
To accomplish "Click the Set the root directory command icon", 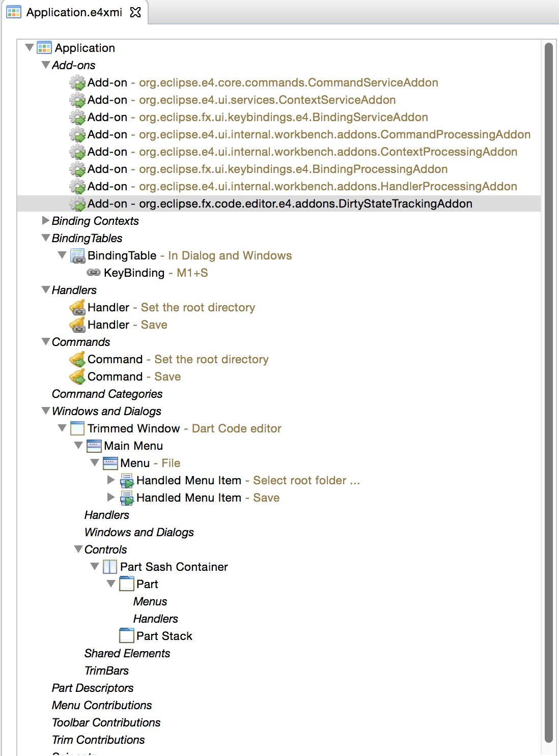I will pos(77,359).
